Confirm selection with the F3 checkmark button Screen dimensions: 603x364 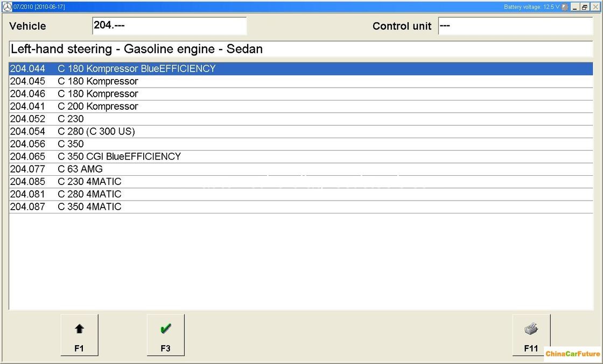(x=165, y=335)
